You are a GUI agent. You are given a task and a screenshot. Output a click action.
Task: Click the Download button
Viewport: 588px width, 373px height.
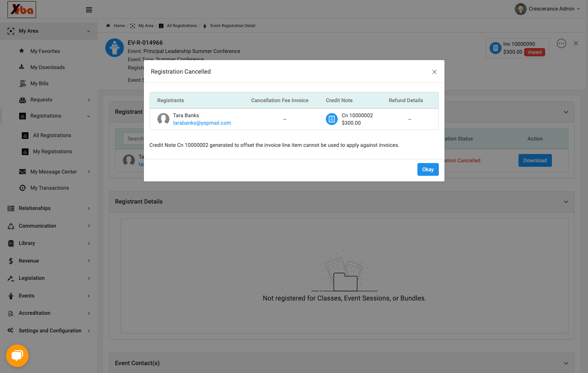pos(535,160)
